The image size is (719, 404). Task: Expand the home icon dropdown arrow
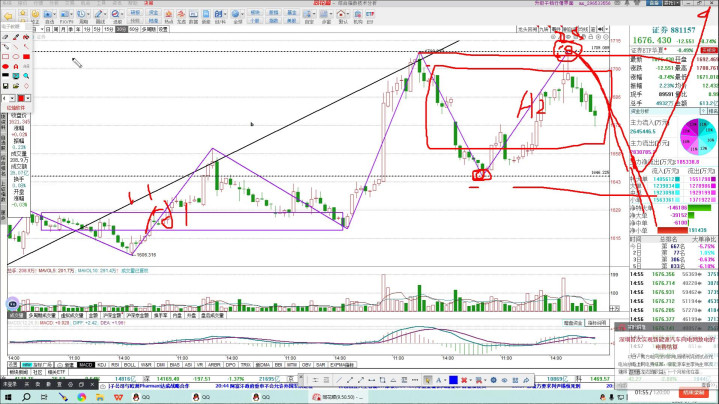pos(348,15)
